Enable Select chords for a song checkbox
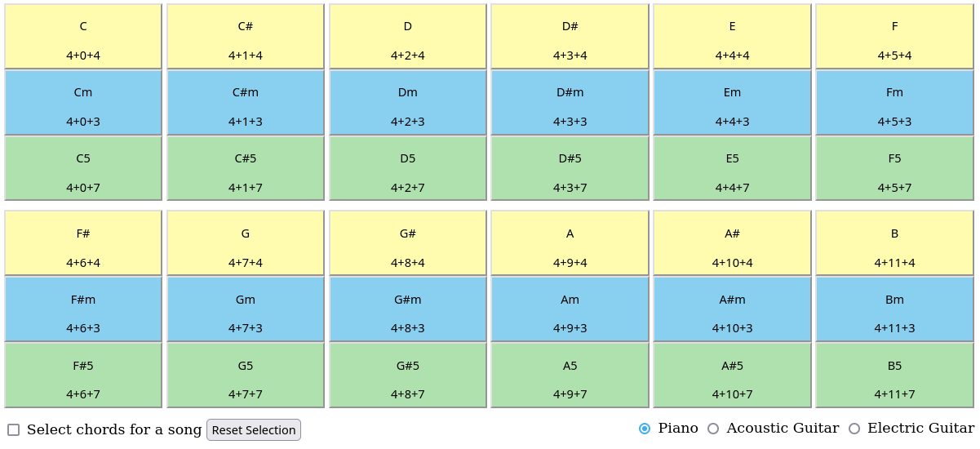The image size is (980, 449). [14, 429]
